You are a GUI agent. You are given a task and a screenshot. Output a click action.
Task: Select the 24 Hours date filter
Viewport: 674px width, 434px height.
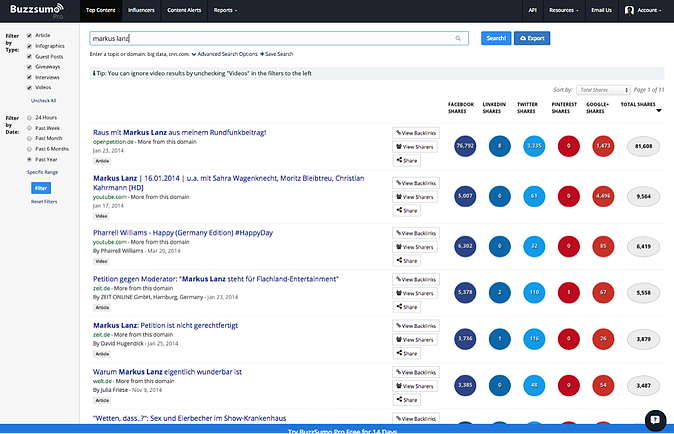tap(29, 118)
